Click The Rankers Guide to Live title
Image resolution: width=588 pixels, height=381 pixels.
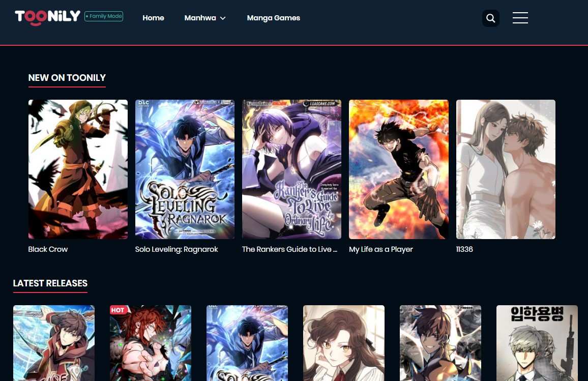pyautogui.click(x=289, y=249)
